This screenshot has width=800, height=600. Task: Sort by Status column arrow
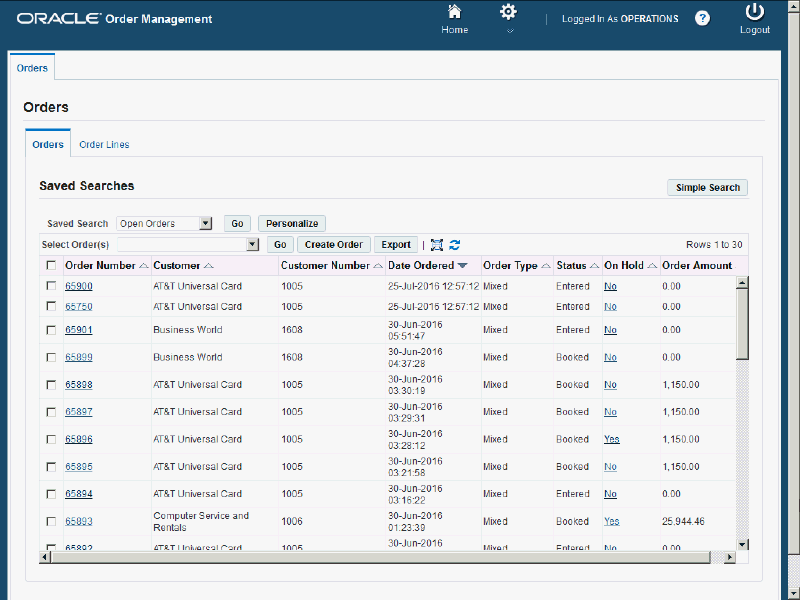click(x=594, y=266)
